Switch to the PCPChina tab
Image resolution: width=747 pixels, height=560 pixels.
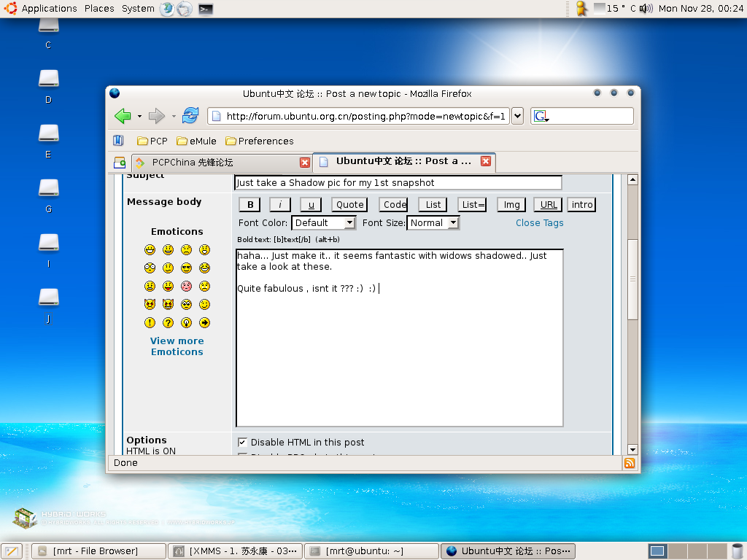click(222, 163)
